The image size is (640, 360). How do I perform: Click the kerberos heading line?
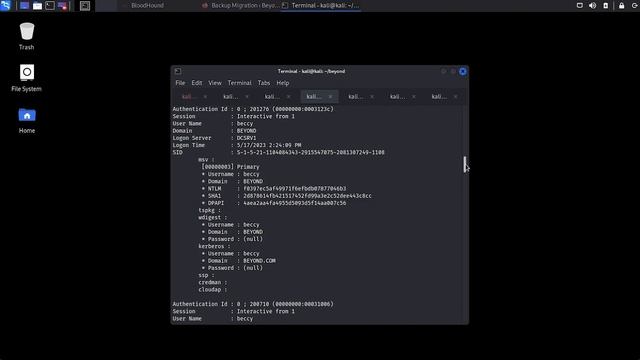214,246
